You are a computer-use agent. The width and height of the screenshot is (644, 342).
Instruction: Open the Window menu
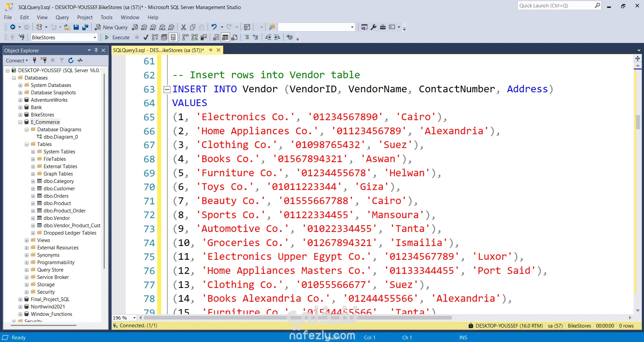130,17
